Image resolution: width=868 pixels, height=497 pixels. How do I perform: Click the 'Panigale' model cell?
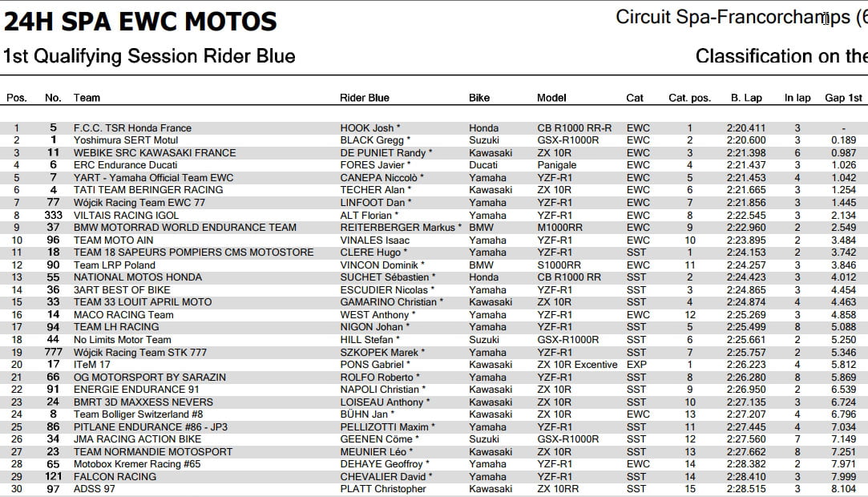point(558,165)
